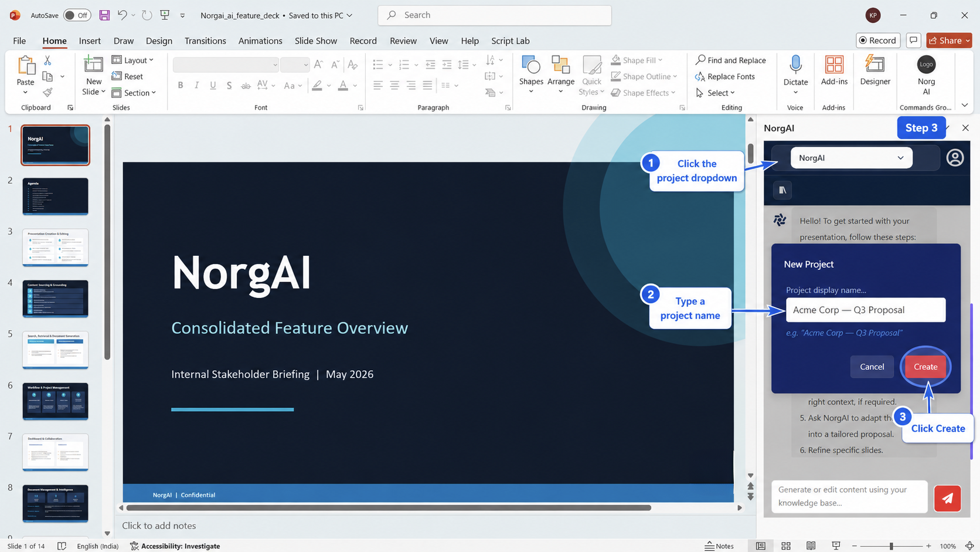
Task: Click the Redo icon
Action: (147, 15)
